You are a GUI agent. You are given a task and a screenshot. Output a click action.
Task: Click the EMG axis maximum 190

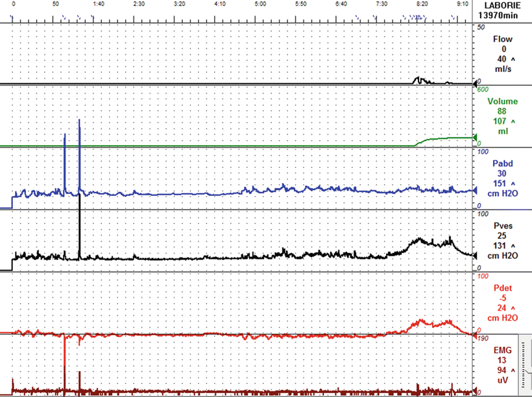click(483, 339)
